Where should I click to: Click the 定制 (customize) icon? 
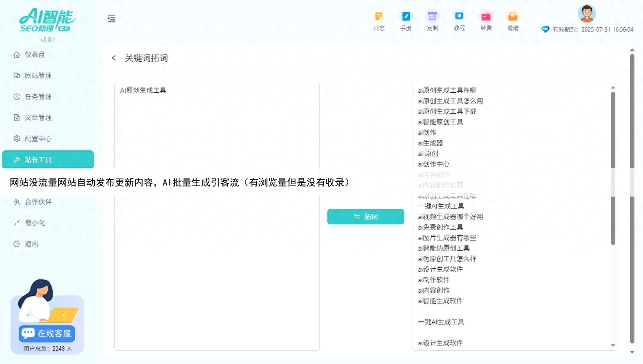coord(432,21)
